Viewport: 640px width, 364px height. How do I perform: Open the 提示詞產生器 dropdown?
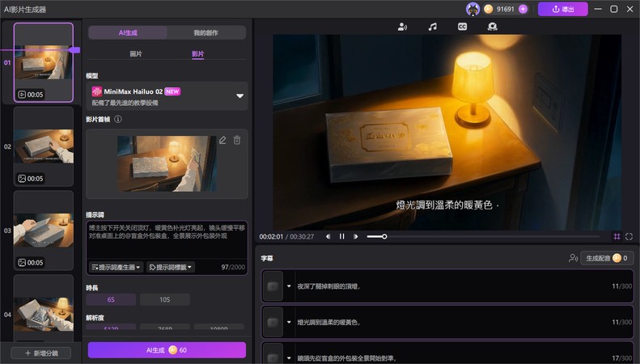tap(117, 267)
